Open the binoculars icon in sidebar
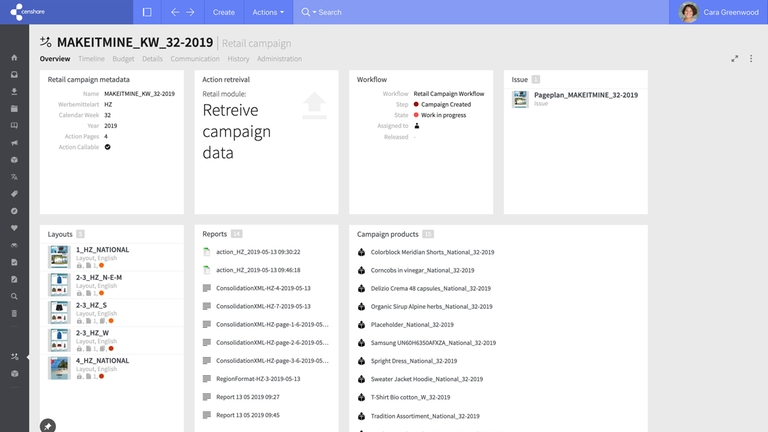 (x=14, y=245)
